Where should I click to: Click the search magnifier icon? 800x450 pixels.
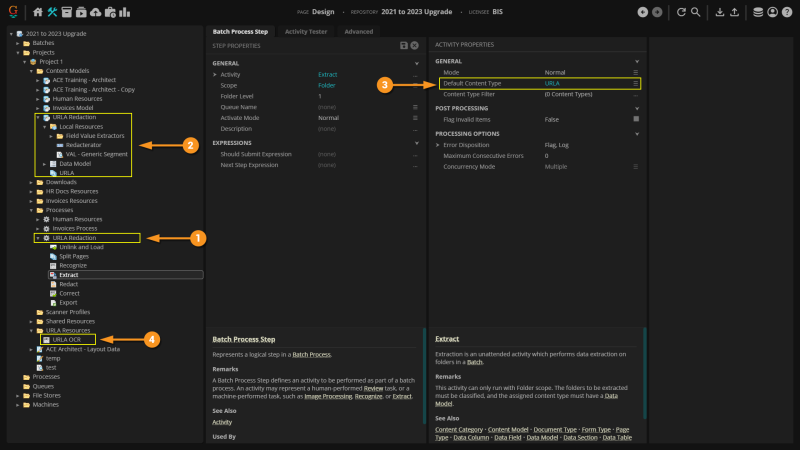click(697, 12)
